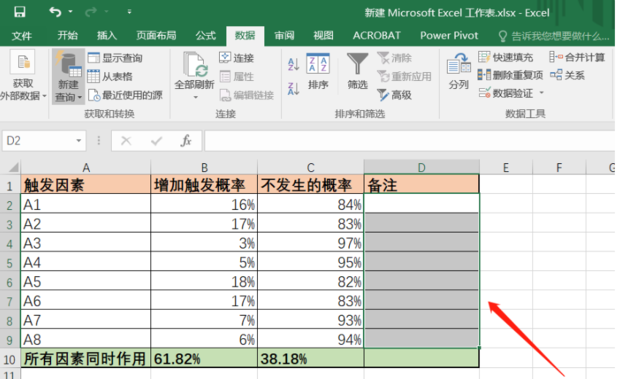Click 快速填充 flash fill button

point(505,57)
